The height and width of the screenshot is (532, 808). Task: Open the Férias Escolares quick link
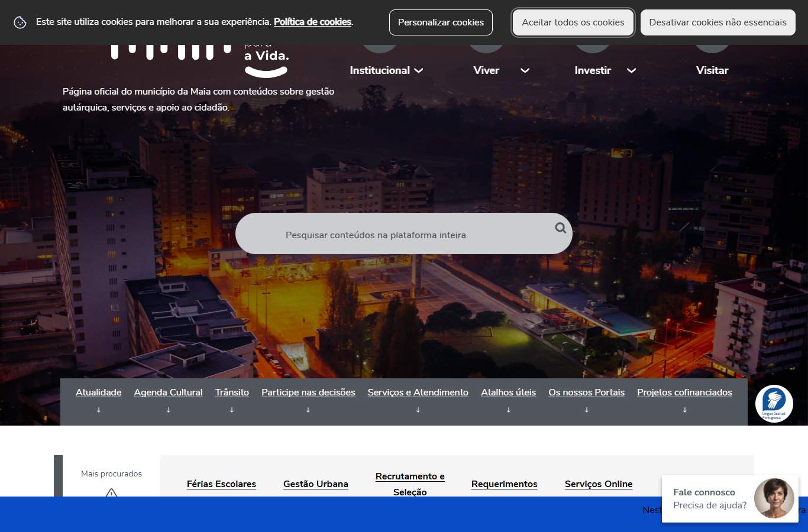coord(221,484)
